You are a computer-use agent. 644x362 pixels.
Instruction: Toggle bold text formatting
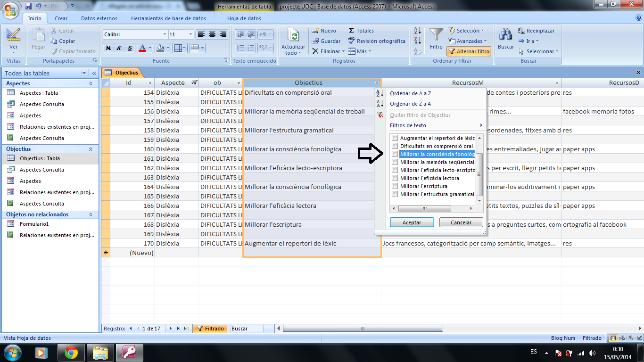pos(108,48)
